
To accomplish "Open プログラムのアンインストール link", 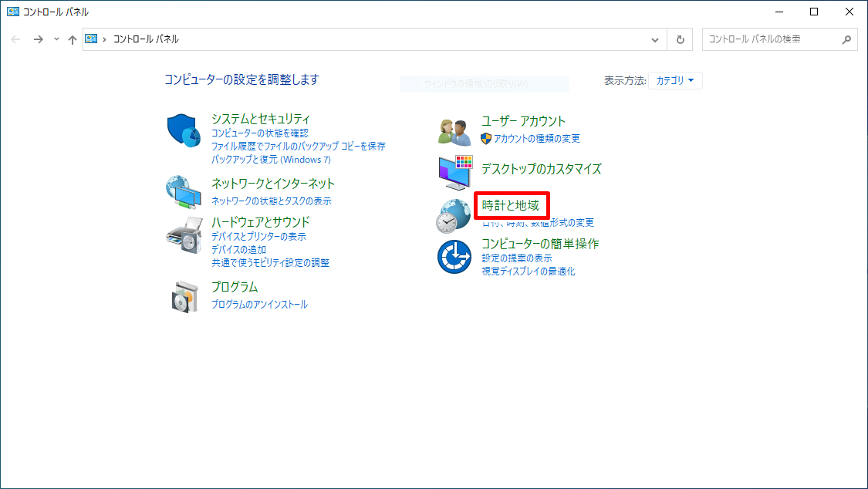I will coord(259,305).
